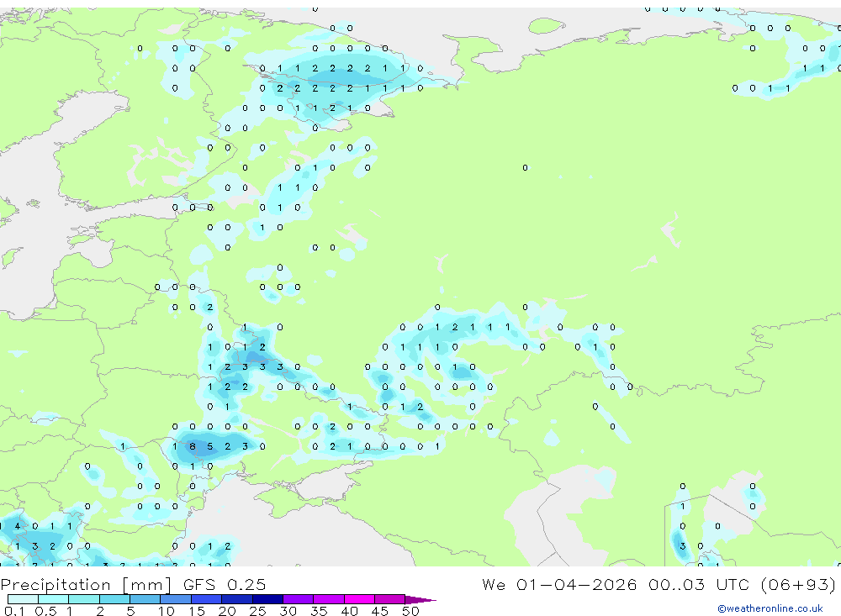Click the legend label '25'

(257, 611)
